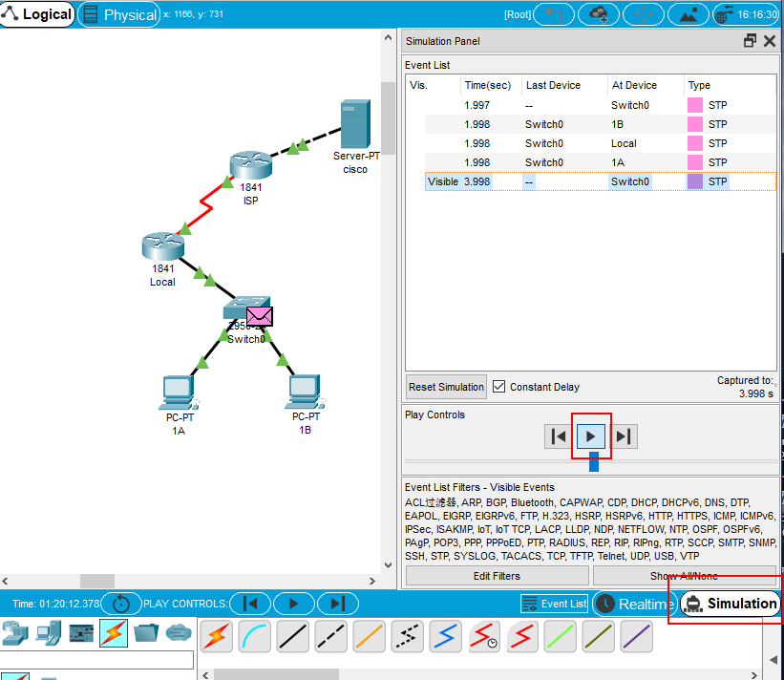Pick the console cable connection

point(255,636)
